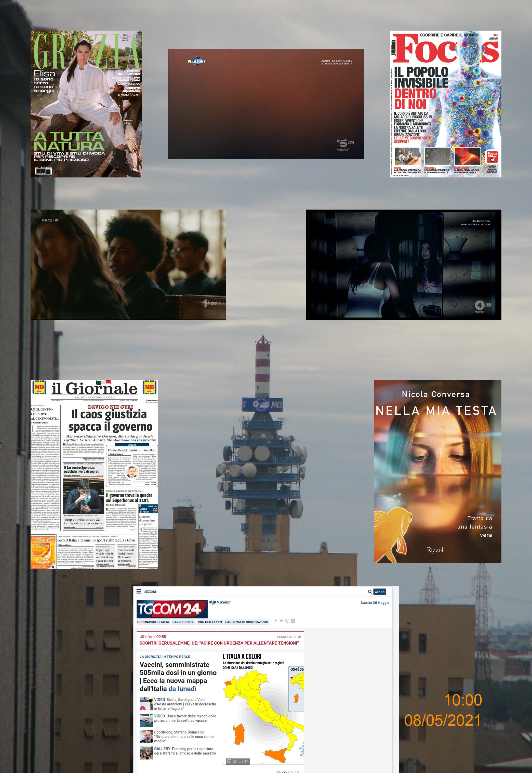The height and width of the screenshot is (773, 532).
Task: Click the il Giornale front page
Action: pyautogui.click(x=94, y=474)
